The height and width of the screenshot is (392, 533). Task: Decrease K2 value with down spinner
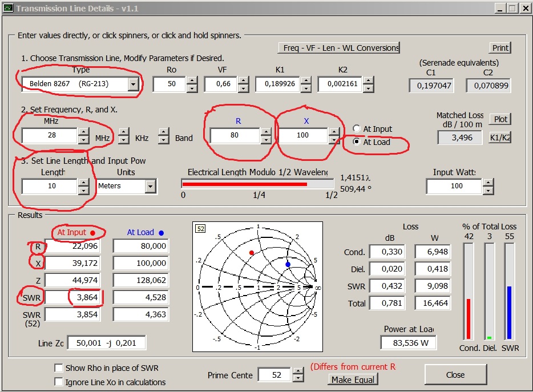(x=369, y=88)
